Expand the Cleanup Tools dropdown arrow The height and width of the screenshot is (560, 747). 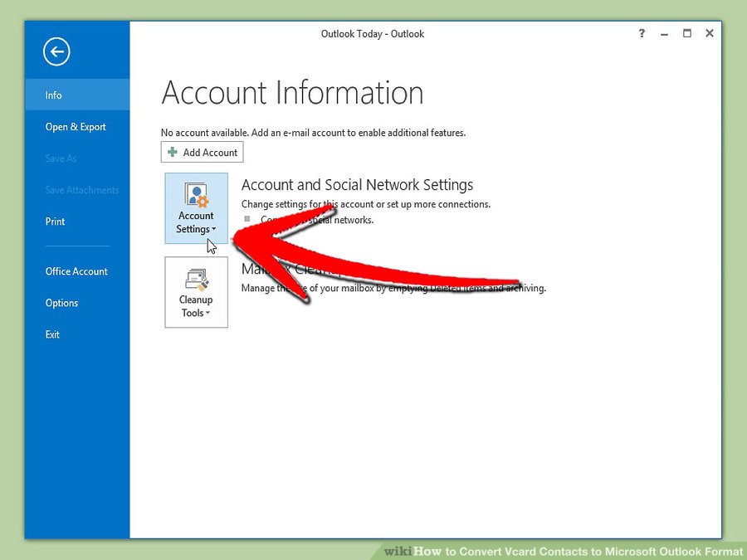point(207,314)
